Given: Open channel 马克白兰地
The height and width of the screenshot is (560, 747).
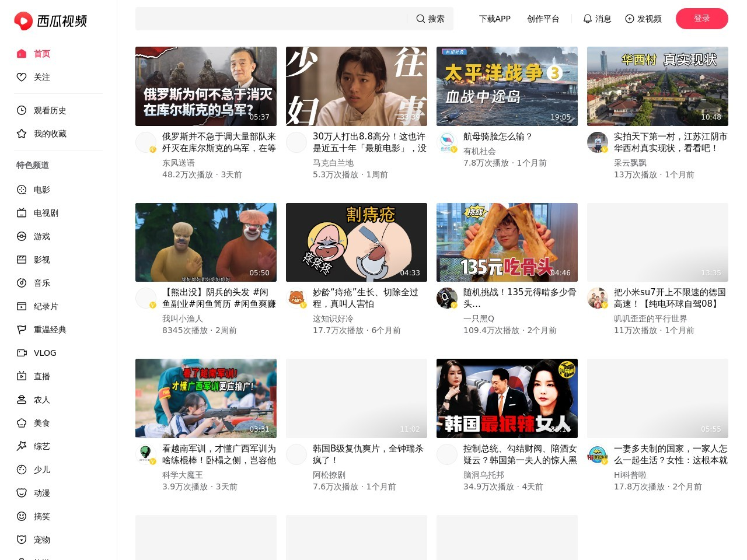Looking at the screenshot, I should pyautogui.click(x=333, y=163).
